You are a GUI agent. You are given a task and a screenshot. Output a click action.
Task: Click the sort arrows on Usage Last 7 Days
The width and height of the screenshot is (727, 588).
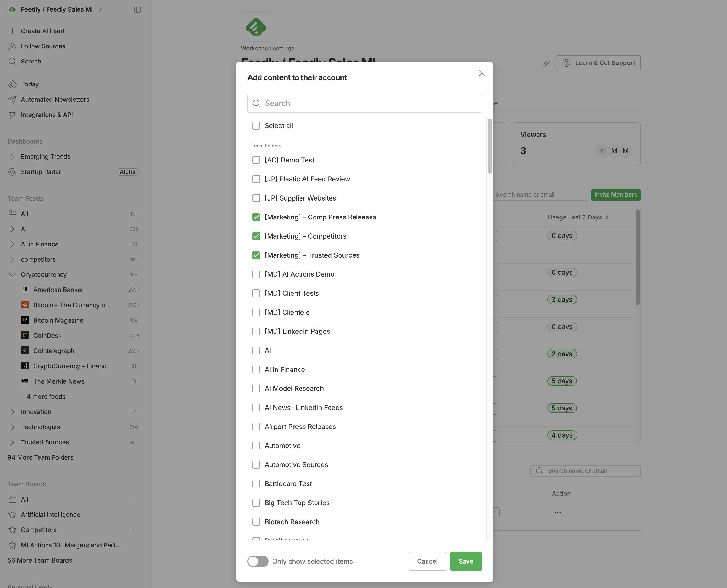[607, 217]
